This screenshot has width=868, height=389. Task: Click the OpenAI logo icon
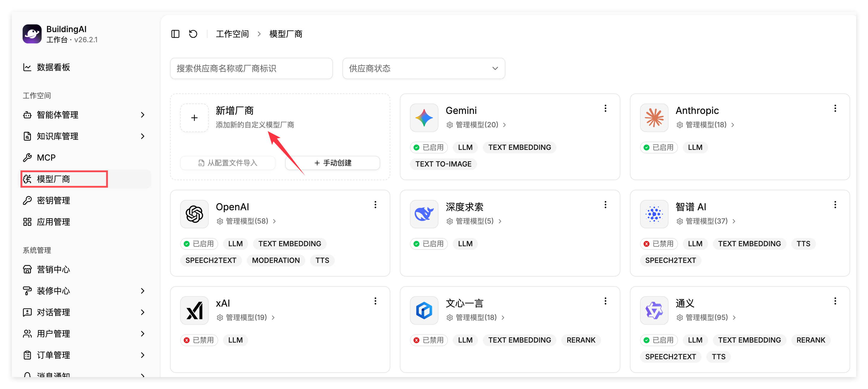click(x=194, y=214)
